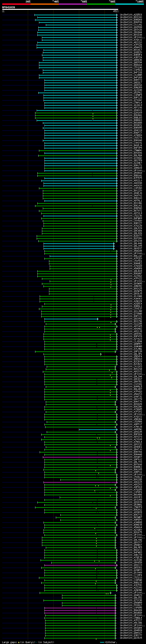146x644 pixels.
Task: Click the magenta alignment bar for UniRef100_A9U115
Action: click(x=80, y=482)
